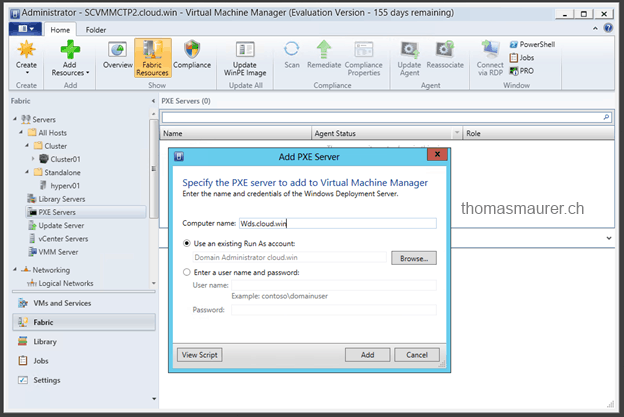Click the Reassociate agent button
624x417 pixels.
coord(445,55)
